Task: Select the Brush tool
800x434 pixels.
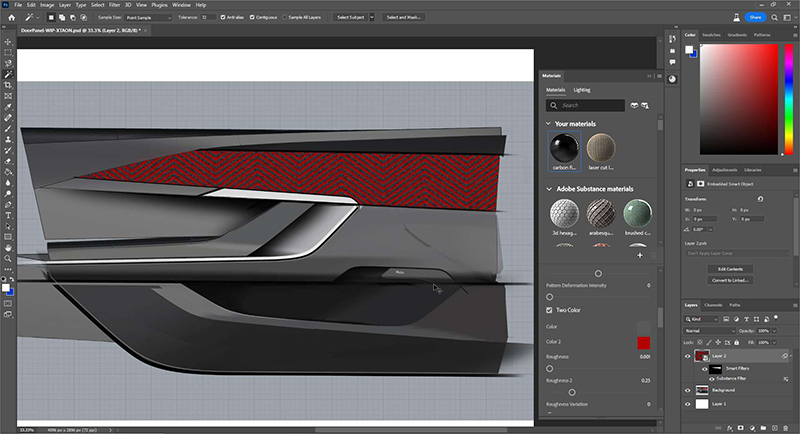Action: pyautogui.click(x=8, y=128)
